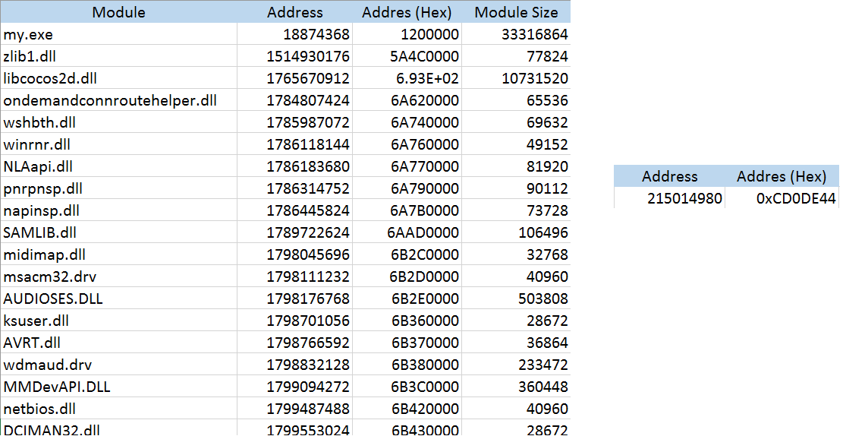The image size is (868, 436).
Task: Select hex cell 6A740000
Action: pos(407,122)
